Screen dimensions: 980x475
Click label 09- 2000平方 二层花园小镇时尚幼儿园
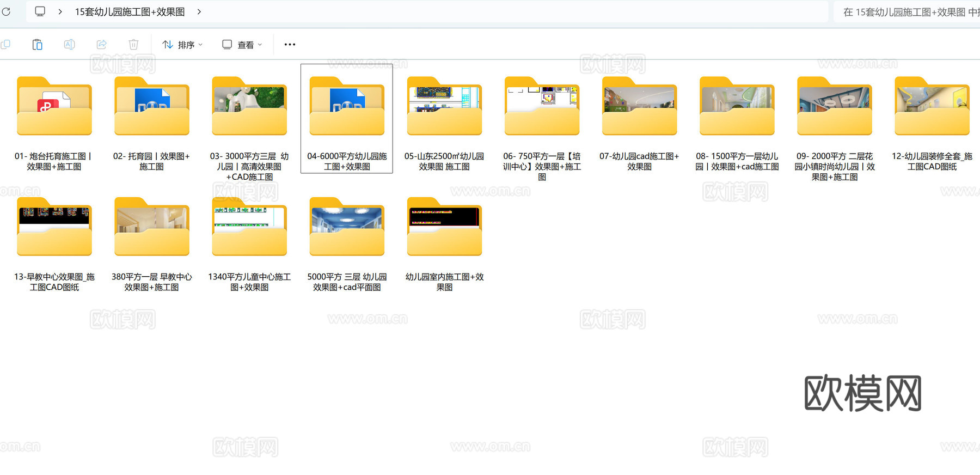coord(834,166)
